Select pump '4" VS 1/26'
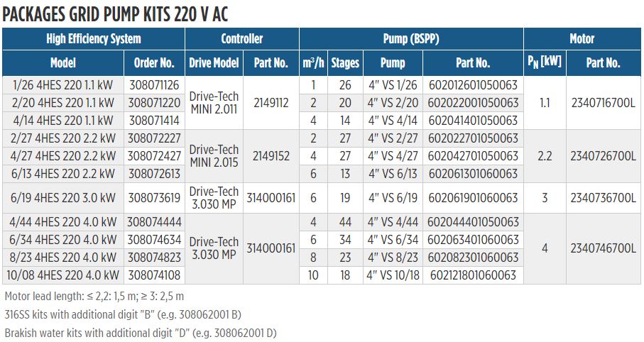The width and height of the screenshot is (644, 342). click(x=393, y=85)
